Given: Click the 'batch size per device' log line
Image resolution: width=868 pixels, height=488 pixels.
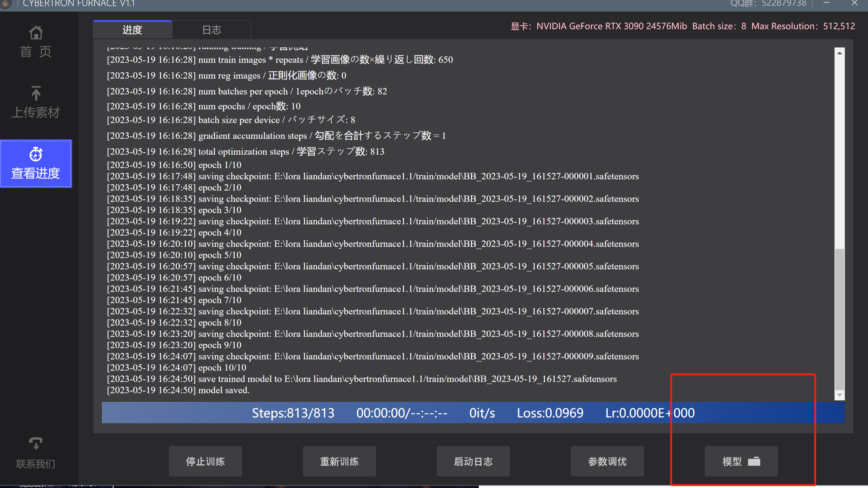Looking at the screenshot, I should 231,120.
